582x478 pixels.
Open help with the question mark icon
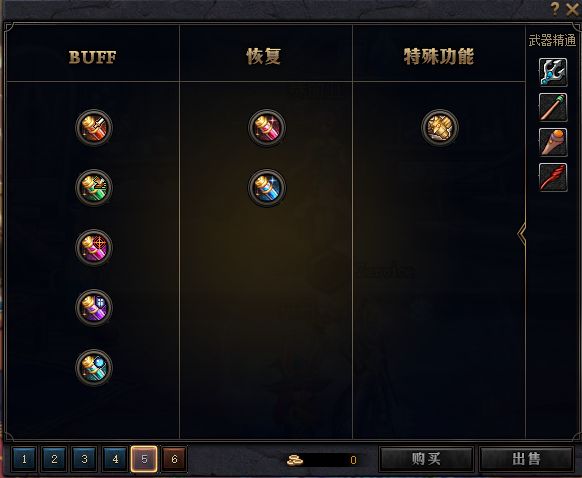555,9
